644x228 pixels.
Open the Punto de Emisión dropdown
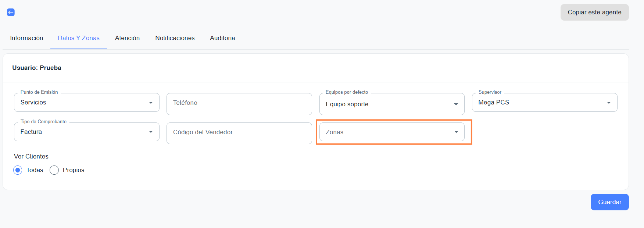click(x=86, y=103)
